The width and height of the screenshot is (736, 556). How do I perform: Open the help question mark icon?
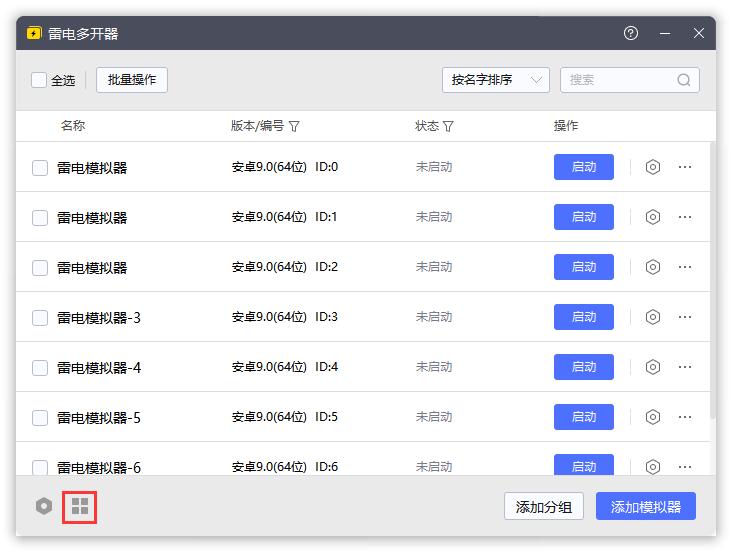pyautogui.click(x=630, y=33)
